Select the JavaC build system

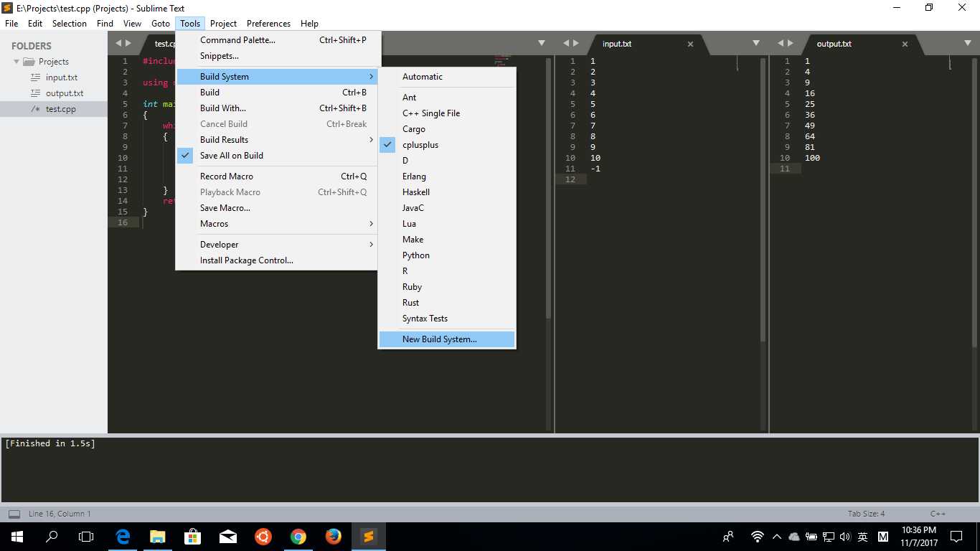pyautogui.click(x=447, y=208)
